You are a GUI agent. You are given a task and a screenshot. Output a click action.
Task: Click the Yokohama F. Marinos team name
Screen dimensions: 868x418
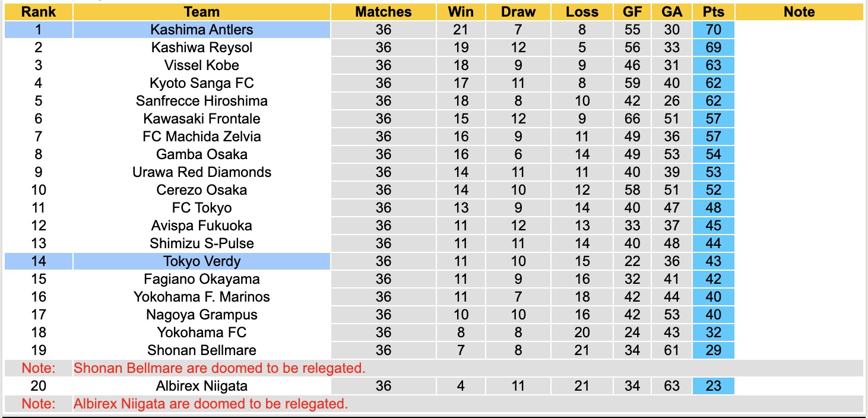click(x=201, y=297)
